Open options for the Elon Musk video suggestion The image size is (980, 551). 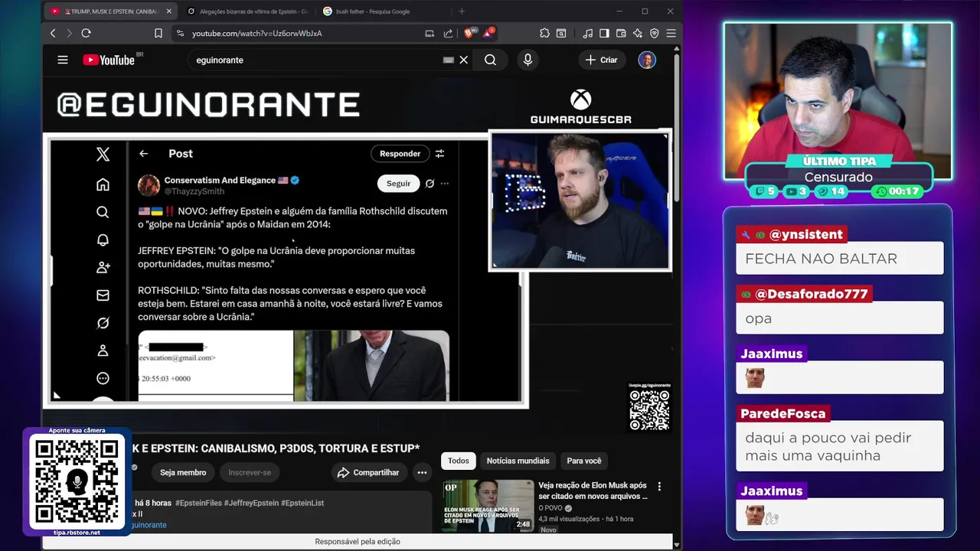click(659, 486)
